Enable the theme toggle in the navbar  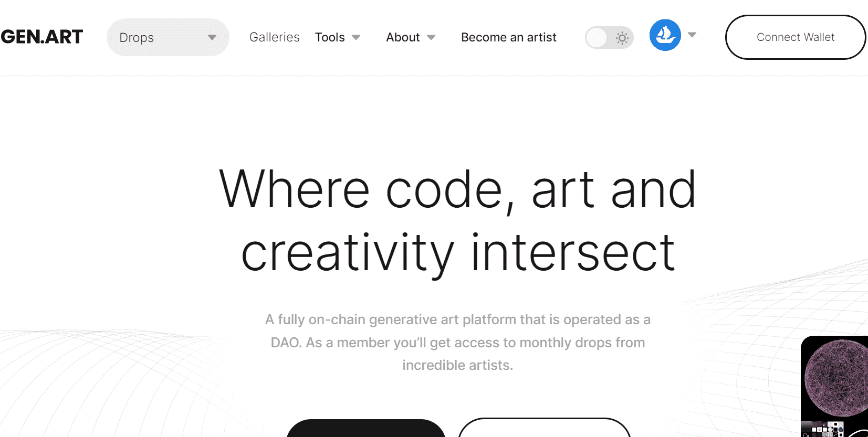click(x=609, y=37)
